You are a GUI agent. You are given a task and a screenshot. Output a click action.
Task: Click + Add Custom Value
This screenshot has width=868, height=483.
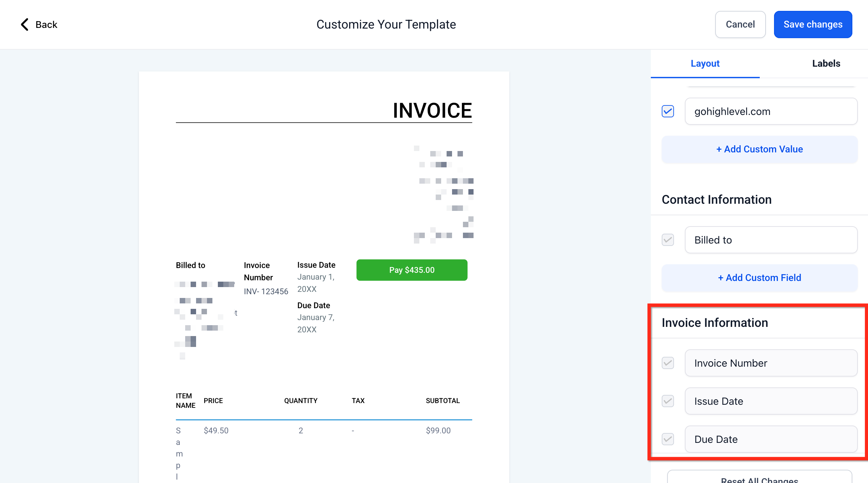pos(759,149)
